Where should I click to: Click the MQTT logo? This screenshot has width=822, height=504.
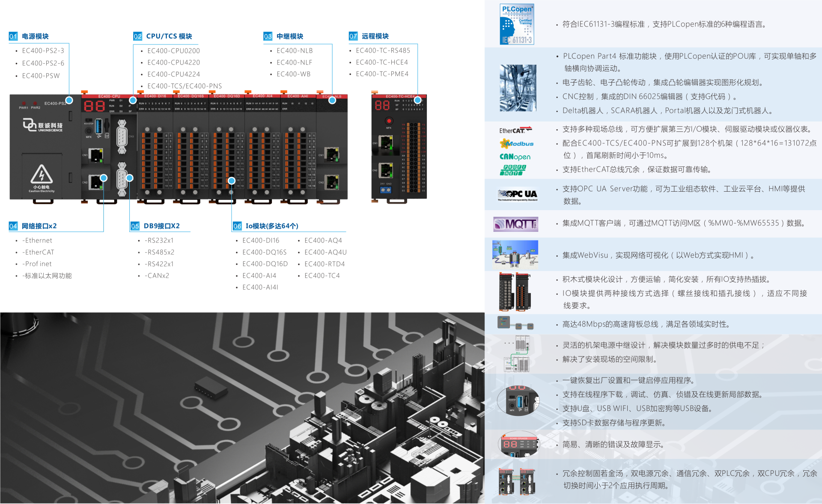[x=515, y=224]
